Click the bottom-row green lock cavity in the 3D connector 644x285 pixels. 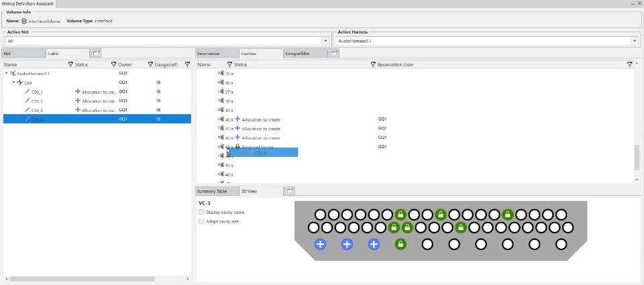[x=400, y=244]
